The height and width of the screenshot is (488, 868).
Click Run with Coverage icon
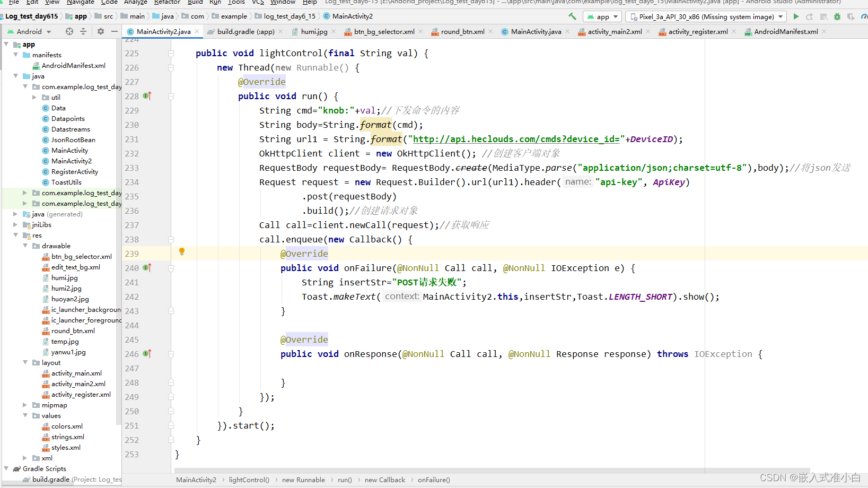pyautogui.click(x=851, y=16)
